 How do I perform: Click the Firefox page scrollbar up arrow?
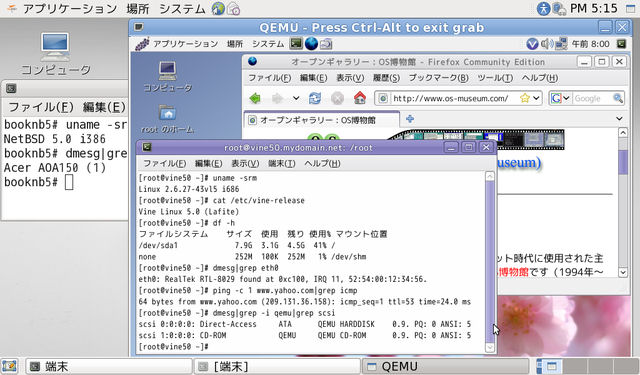623,132
